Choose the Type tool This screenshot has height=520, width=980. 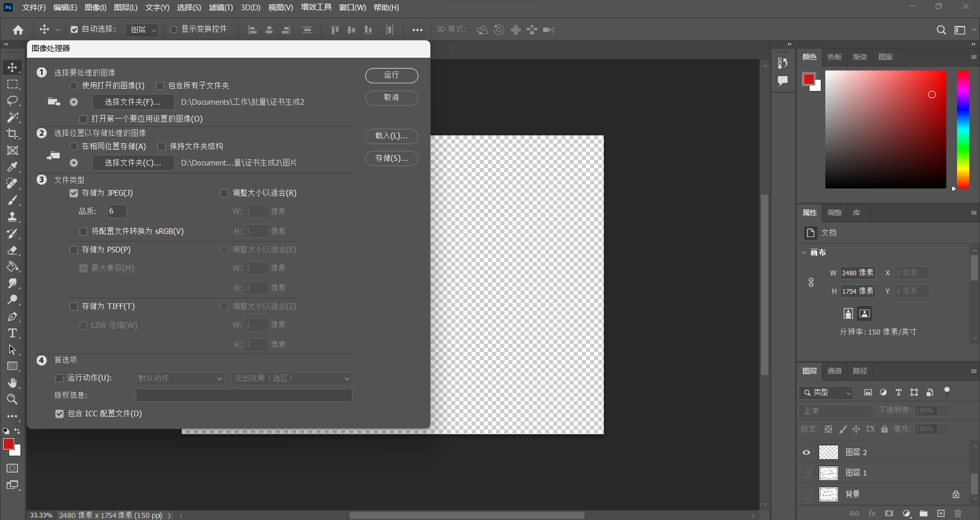[12, 333]
